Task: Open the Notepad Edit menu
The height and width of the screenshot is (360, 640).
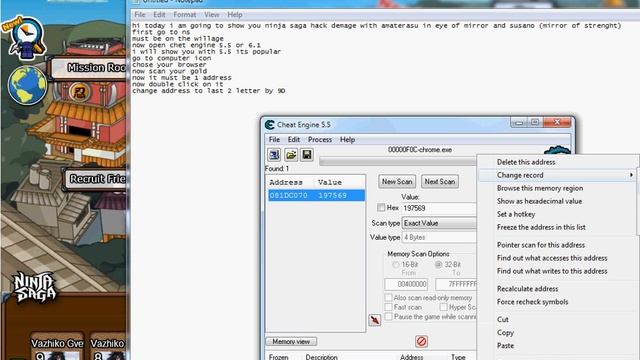Action: click(x=159, y=15)
